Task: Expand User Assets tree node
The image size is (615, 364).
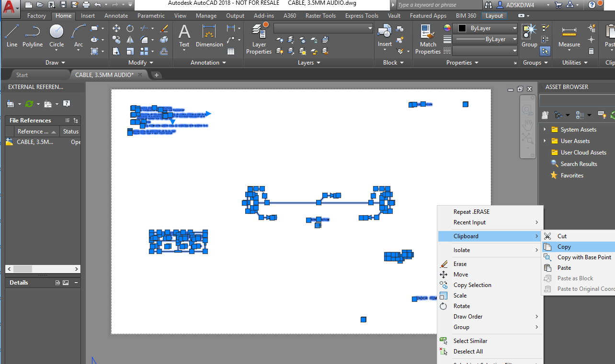Action: coord(545,141)
